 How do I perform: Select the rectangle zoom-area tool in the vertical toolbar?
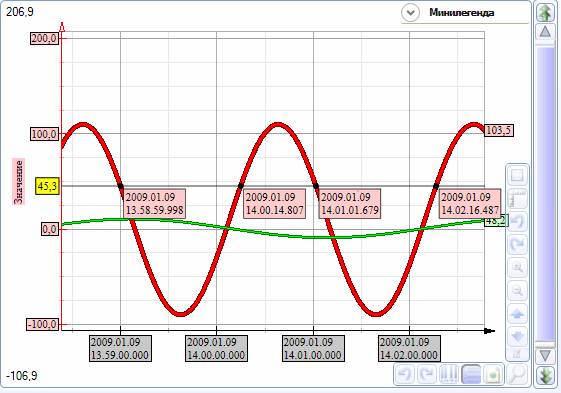517,175
